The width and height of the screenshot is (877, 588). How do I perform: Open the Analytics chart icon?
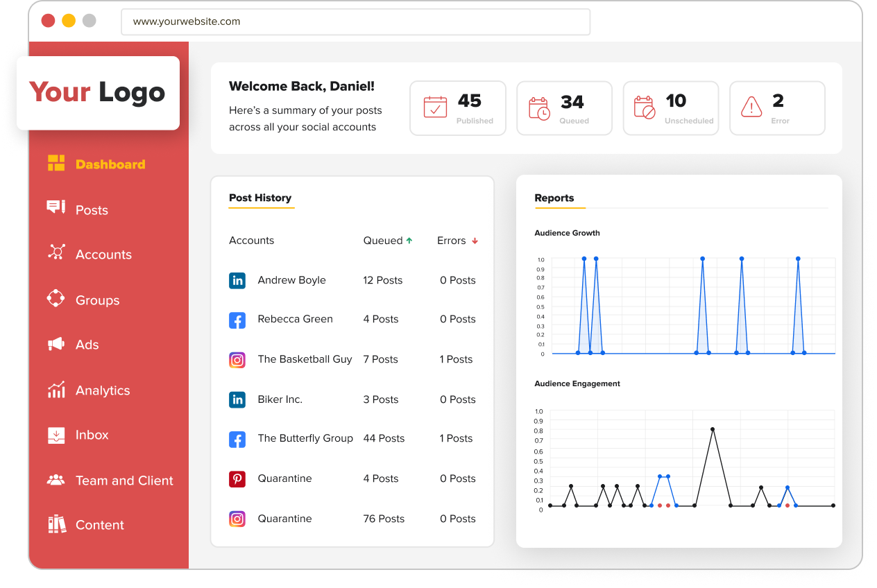56,389
